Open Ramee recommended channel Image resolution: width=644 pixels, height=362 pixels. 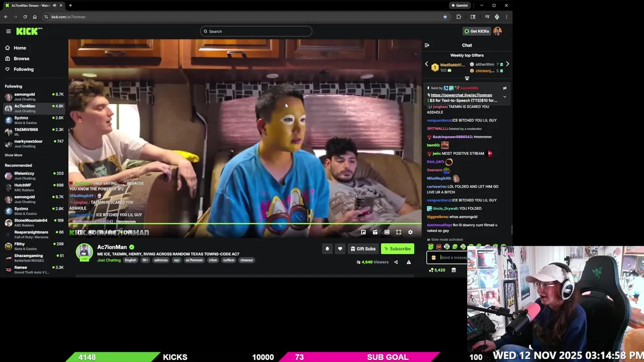point(34,269)
